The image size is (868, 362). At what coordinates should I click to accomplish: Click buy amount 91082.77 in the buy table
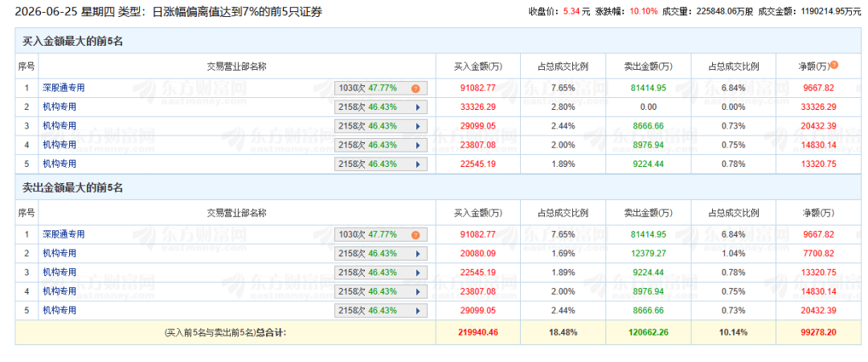click(478, 87)
